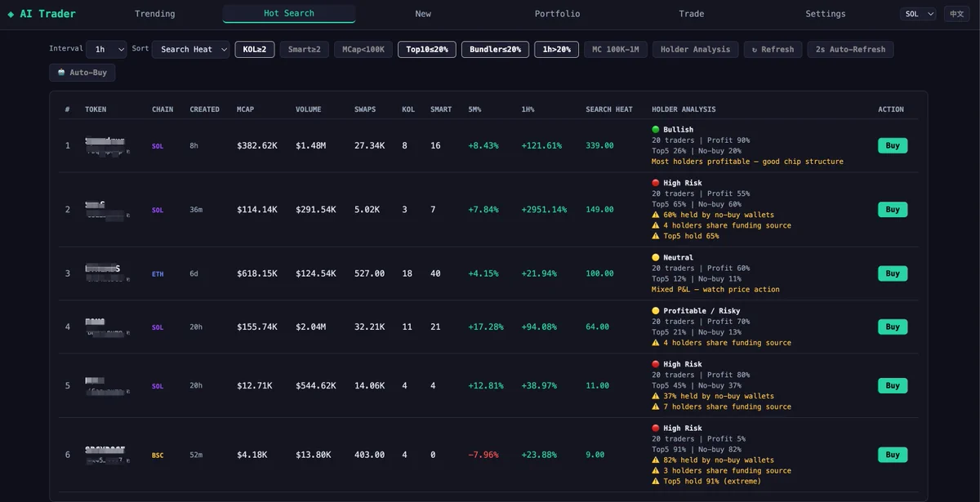
Task: Click the KOL column header
Action: 408,109
